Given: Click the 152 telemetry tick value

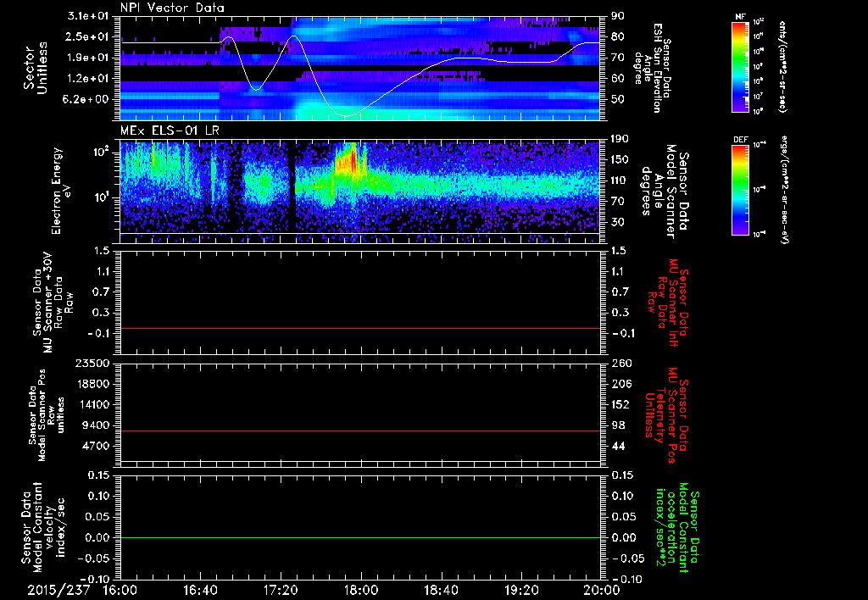Looking at the screenshot, I should tap(620, 404).
